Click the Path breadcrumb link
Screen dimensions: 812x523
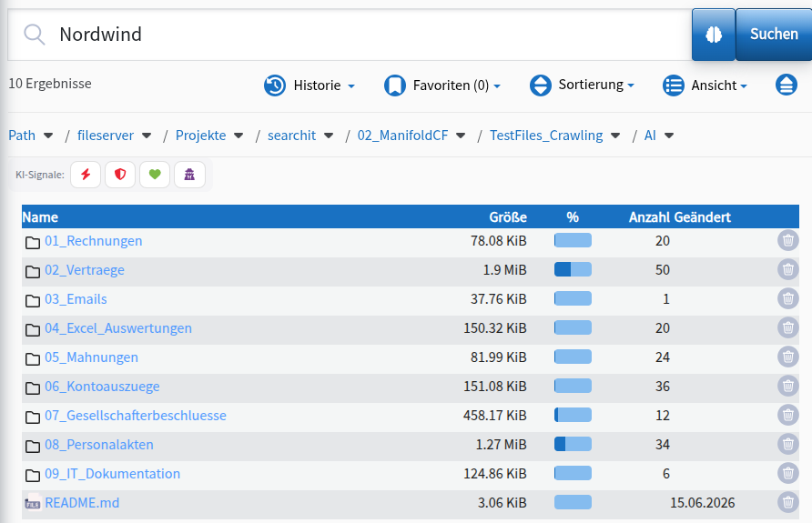22,136
